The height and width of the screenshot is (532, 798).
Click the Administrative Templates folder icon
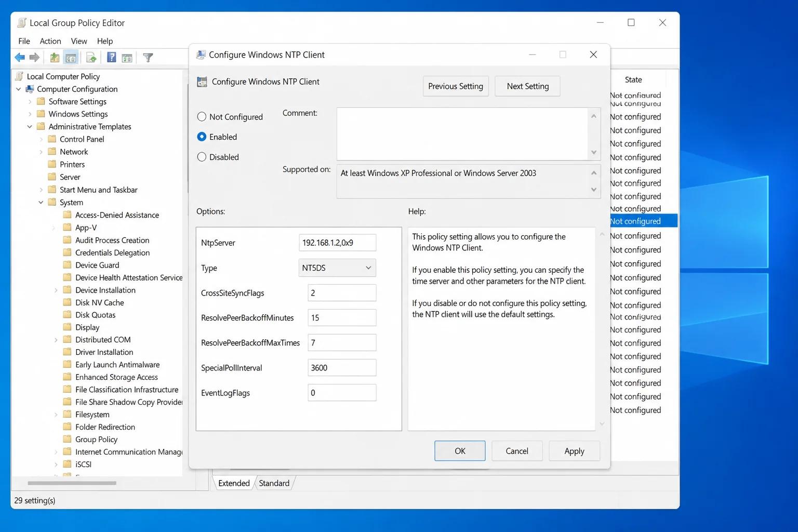(x=41, y=126)
